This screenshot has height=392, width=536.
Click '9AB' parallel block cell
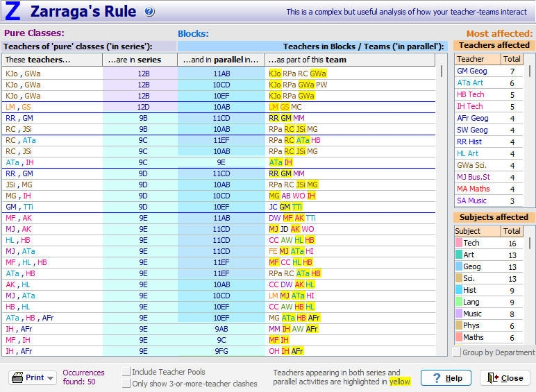click(221, 329)
